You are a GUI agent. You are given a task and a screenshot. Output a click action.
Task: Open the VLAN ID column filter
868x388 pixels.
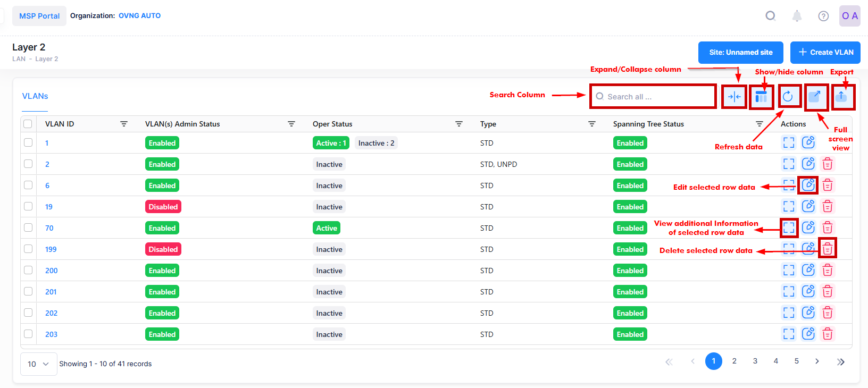pos(124,124)
